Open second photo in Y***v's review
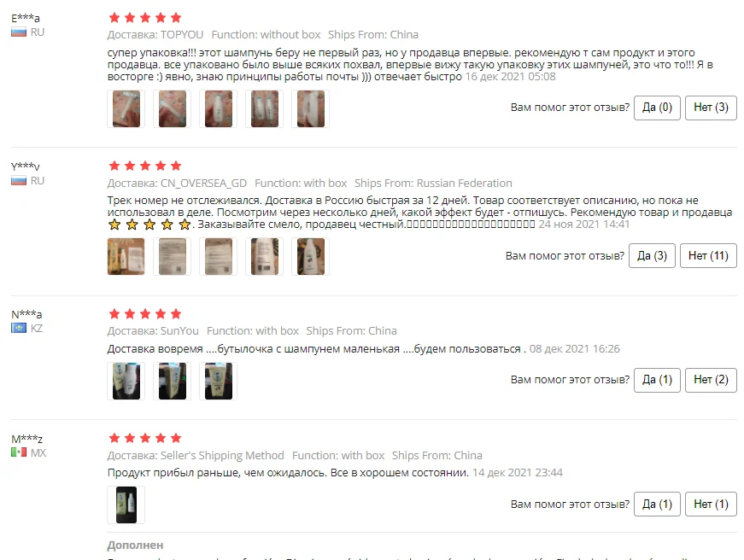This screenshot has width=744, height=560. pyautogui.click(x=173, y=257)
